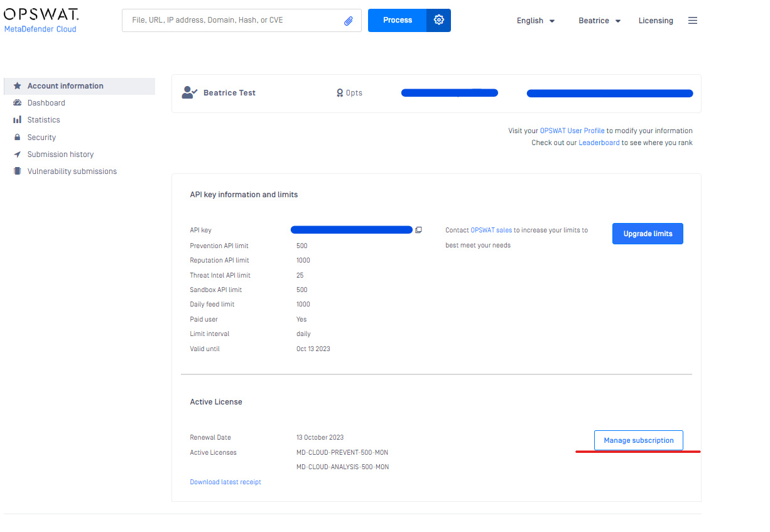
Task: Click the Submission history arrow icon
Action: [x=18, y=155]
